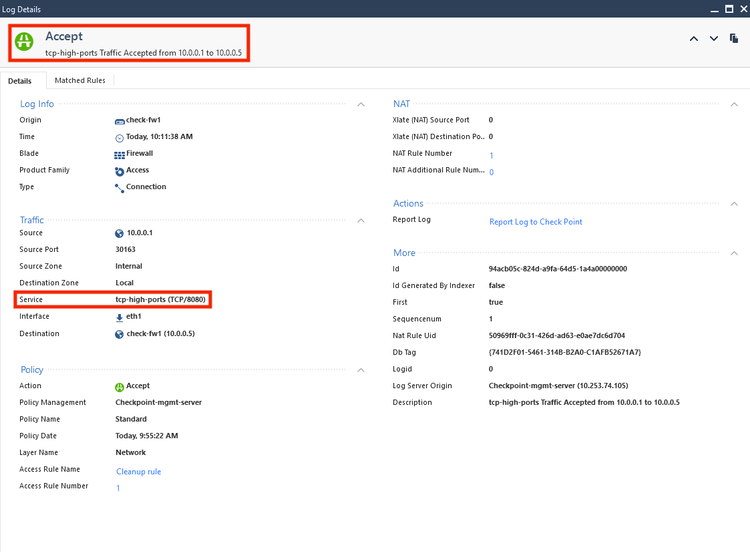Collapse the Traffic section
750x552 pixels.
click(x=360, y=220)
